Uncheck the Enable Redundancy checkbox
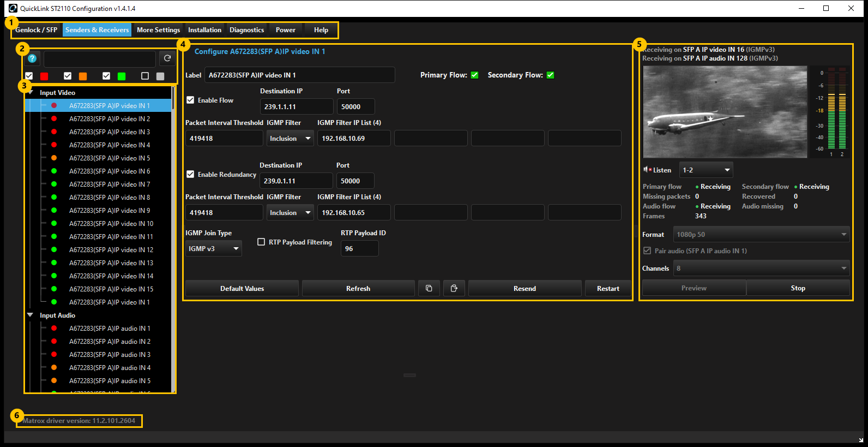868x447 pixels. (x=190, y=174)
